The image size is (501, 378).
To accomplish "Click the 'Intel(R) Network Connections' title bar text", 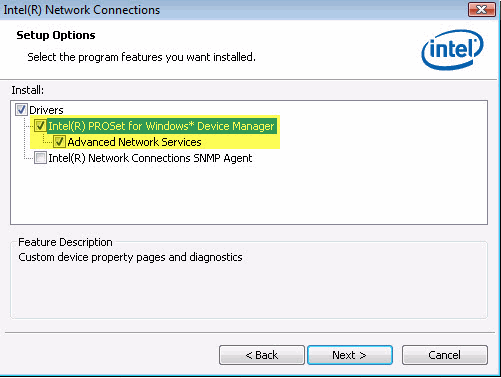I will 82,10.
